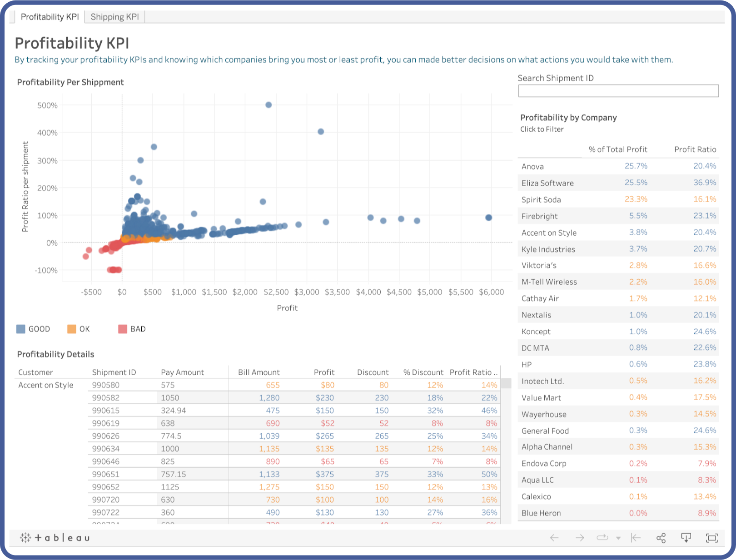Filter by Spirit Soda company row
The image size is (736, 560).
pos(541,199)
